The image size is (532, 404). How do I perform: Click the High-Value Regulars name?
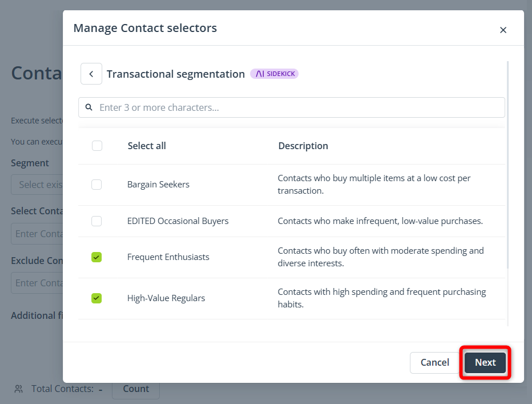tap(166, 298)
